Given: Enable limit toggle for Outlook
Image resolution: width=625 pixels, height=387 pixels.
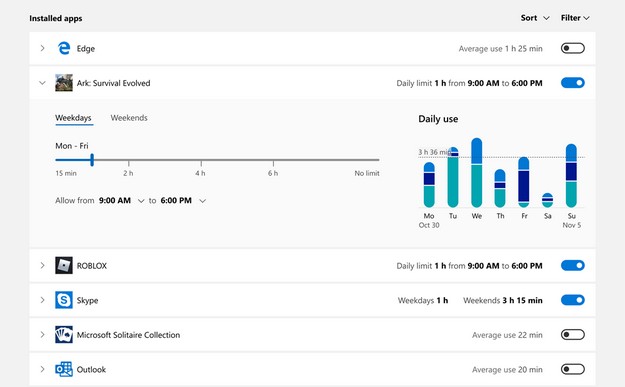Looking at the screenshot, I should 572,369.
